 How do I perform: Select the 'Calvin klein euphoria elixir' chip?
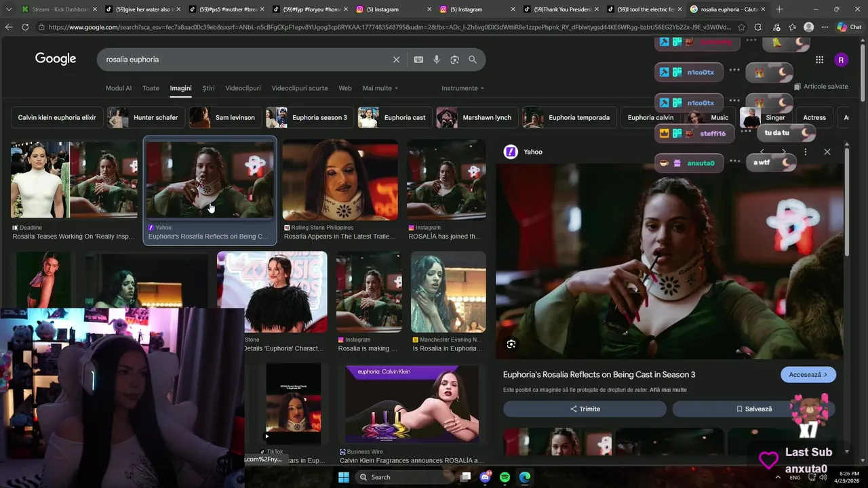click(57, 117)
